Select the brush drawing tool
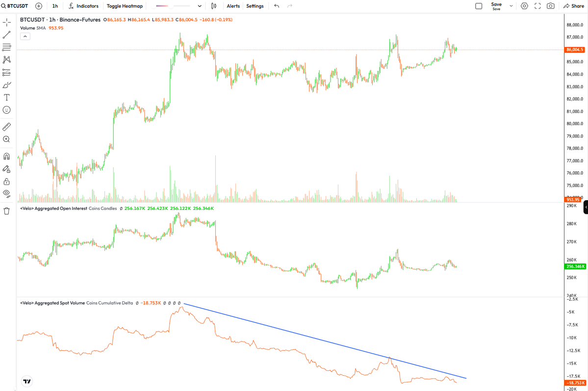 coord(7,85)
